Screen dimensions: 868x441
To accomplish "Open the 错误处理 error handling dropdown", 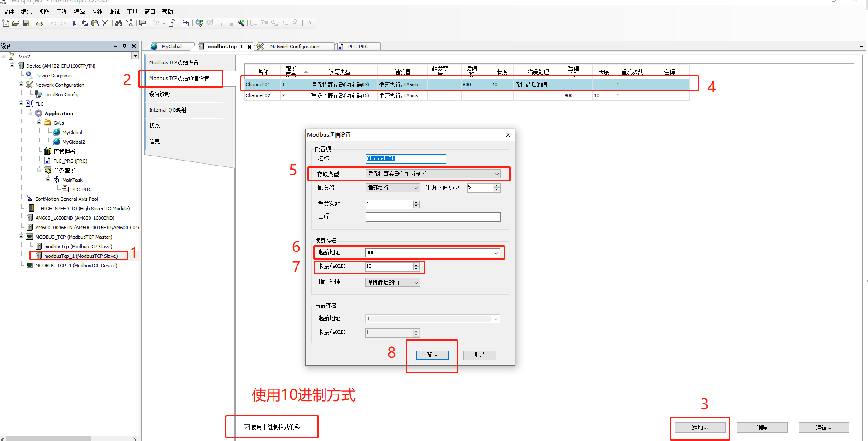I will point(416,283).
